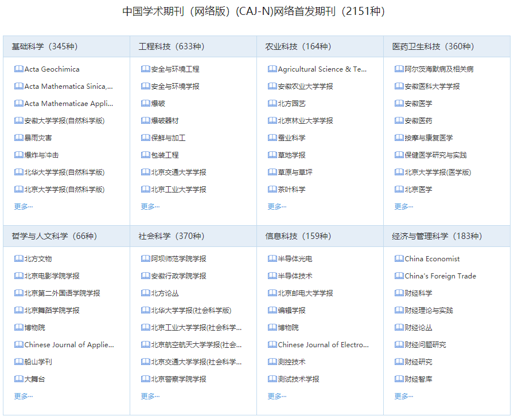514x420 pixels.
Task: Open the China's Foreign Trade journal
Action: tap(440, 276)
